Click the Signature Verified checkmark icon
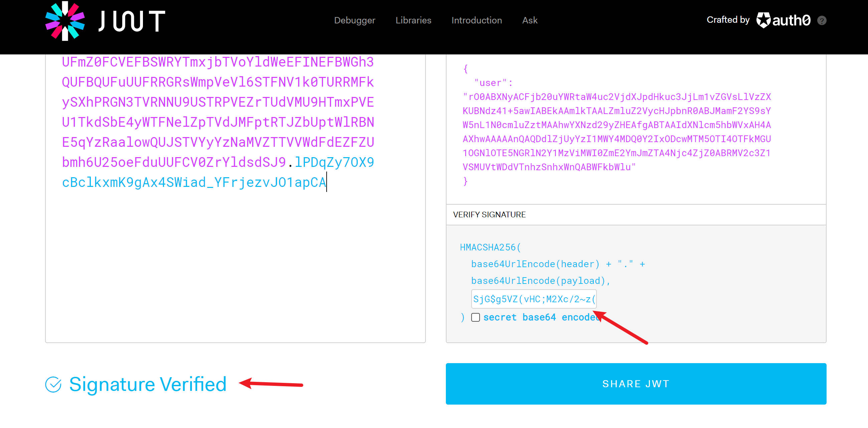 pos(53,384)
